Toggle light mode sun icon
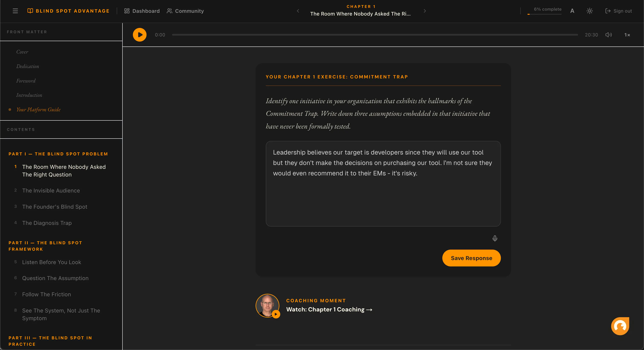The height and width of the screenshot is (350, 644). pos(589,11)
